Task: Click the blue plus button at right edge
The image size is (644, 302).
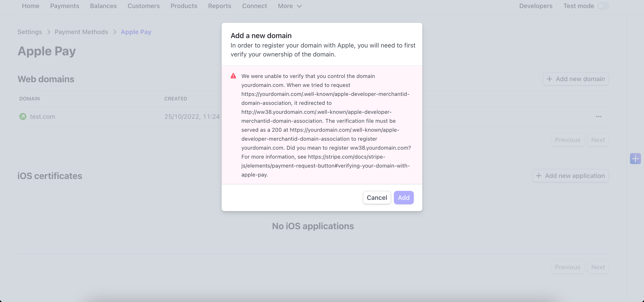Action: click(635, 159)
